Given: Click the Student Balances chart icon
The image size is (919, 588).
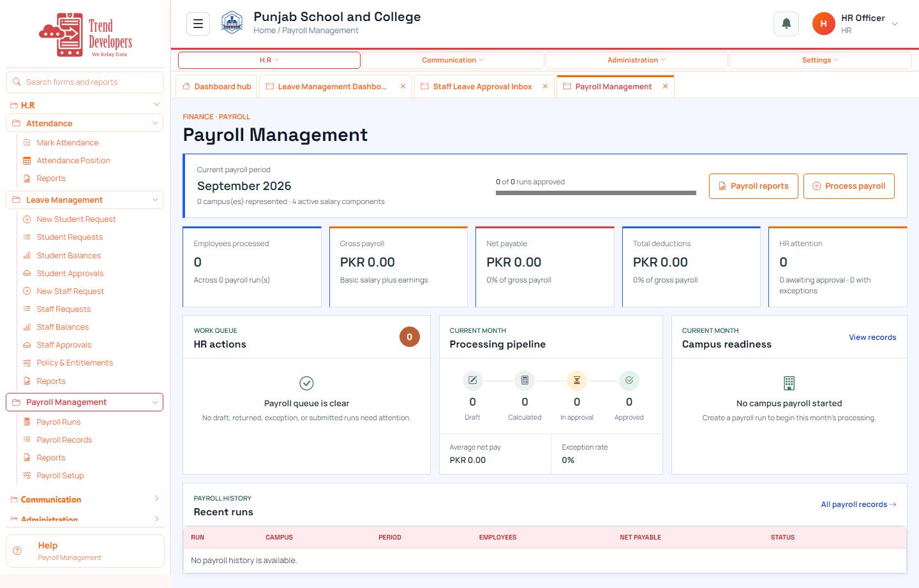Looking at the screenshot, I should [x=27, y=255].
